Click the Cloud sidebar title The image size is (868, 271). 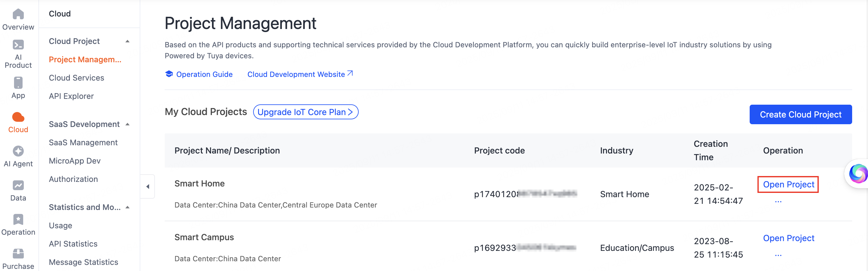pyautogui.click(x=60, y=14)
